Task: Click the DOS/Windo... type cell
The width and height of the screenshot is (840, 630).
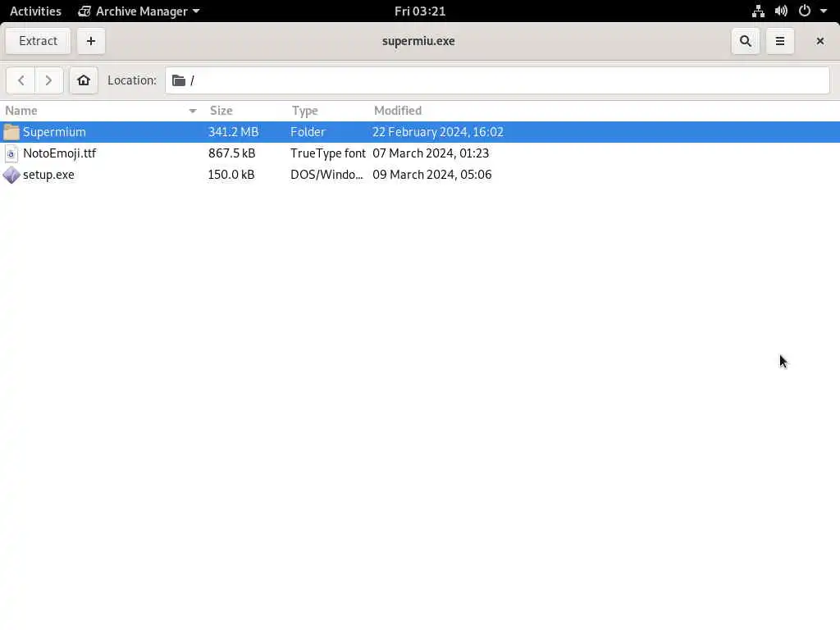Action: (x=326, y=175)
